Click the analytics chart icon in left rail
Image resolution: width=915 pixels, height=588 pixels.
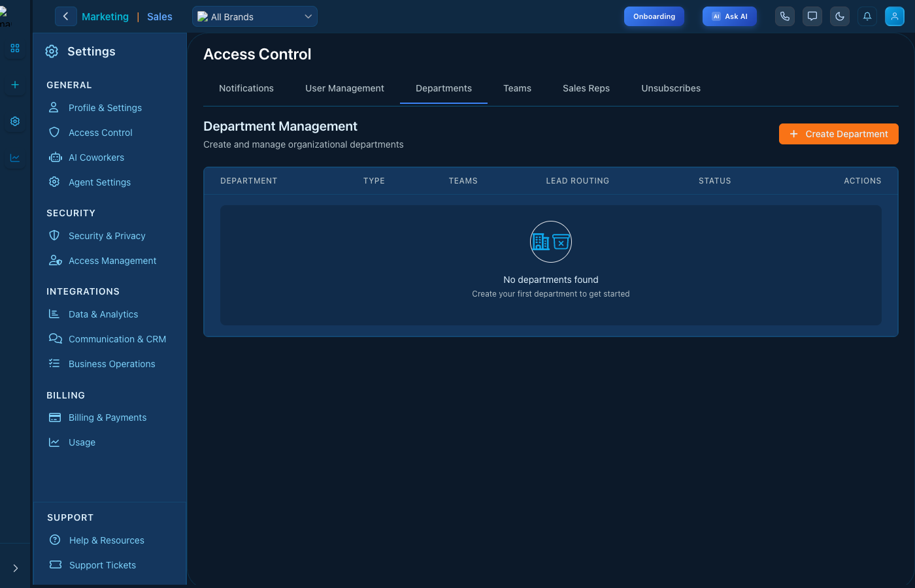15,158
